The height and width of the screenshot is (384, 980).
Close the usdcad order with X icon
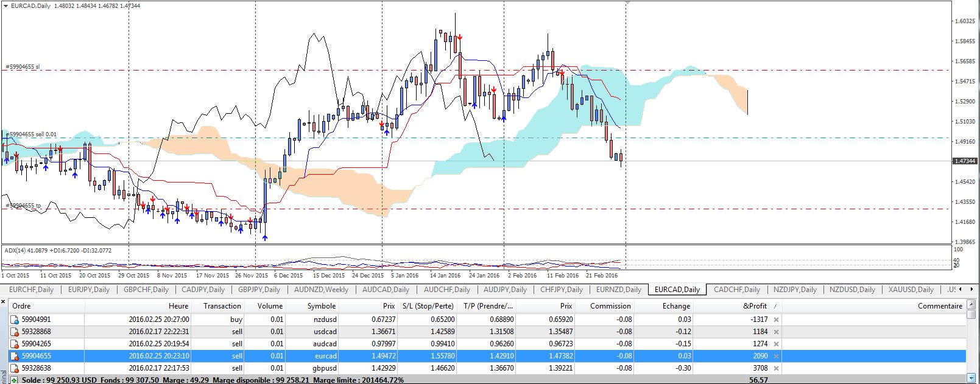[x=776, y=332]
